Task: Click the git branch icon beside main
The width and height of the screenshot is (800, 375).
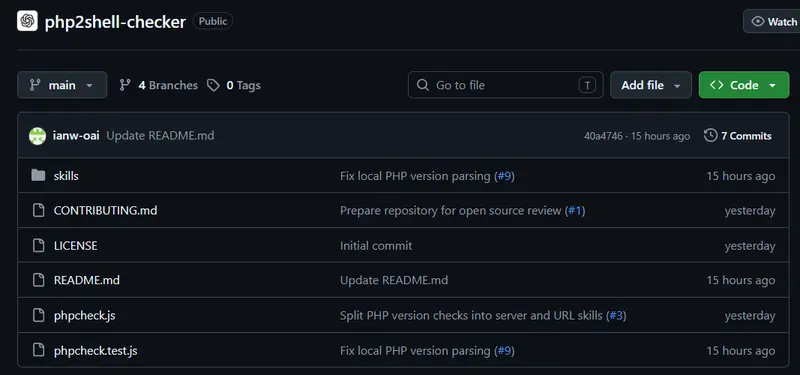Action: [35, 85]
